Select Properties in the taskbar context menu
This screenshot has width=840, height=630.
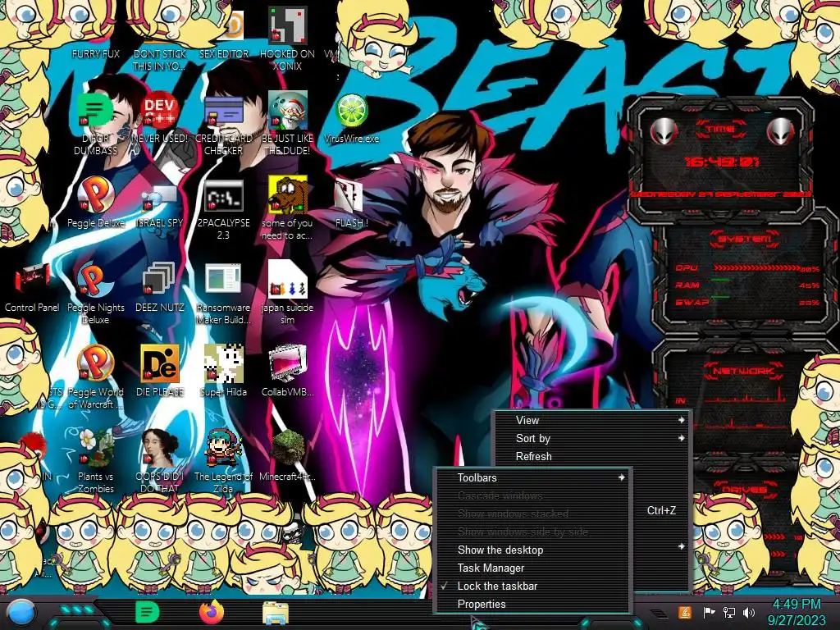click(533, 605)
